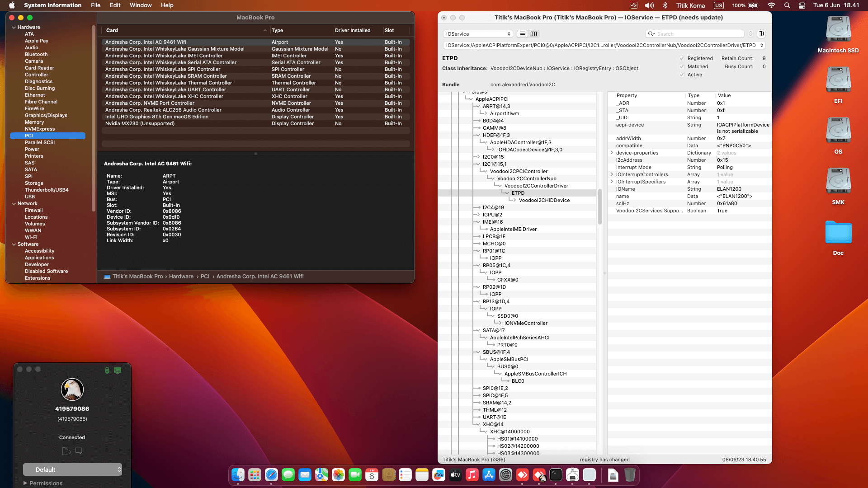Open the Edit menu
The height and width of the screenshot is (488, 868).
coord(115,5)
